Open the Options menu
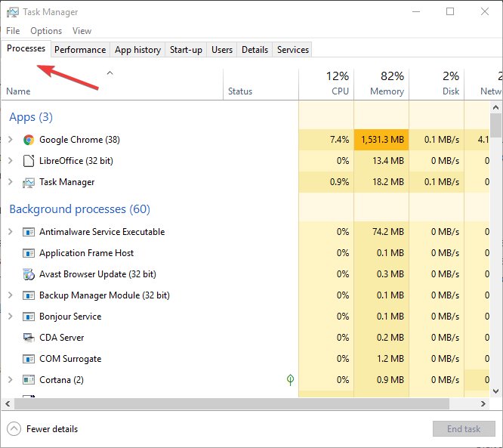Viewport: 503px width, 448px height. pos(46,31)
